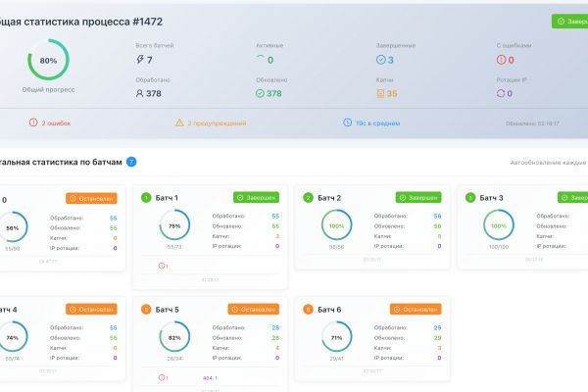The height and width of the screenshot is (392, 588).
Task: Click the Обработано value 29 in Батч 6
Action: [438, 327]
